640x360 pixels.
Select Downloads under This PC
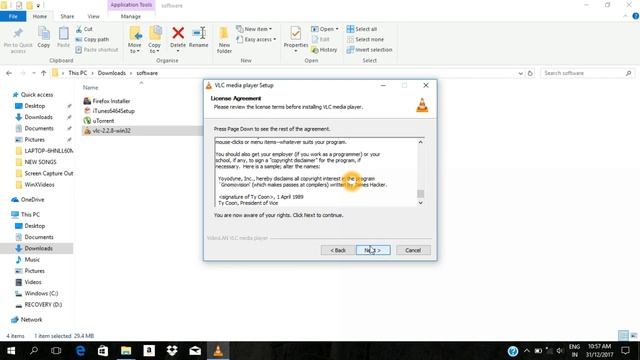[38, 248]
